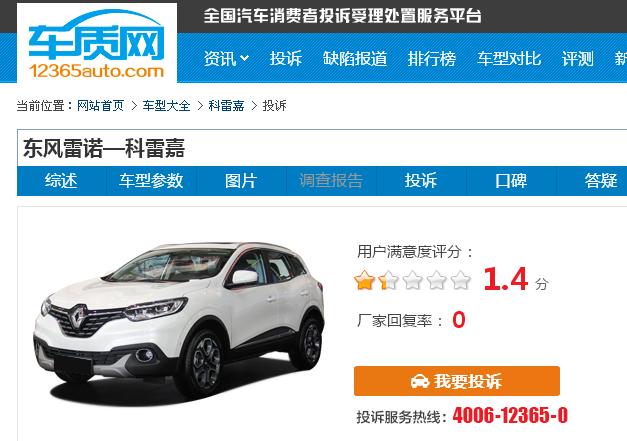Follow the 科雷嘉 breadcrumb link
Screen dimensions: 627x441
click(x=226, y=106)
